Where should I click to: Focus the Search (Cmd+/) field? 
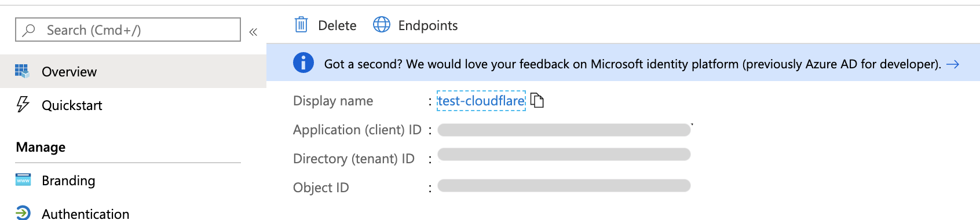pos(128,30)
